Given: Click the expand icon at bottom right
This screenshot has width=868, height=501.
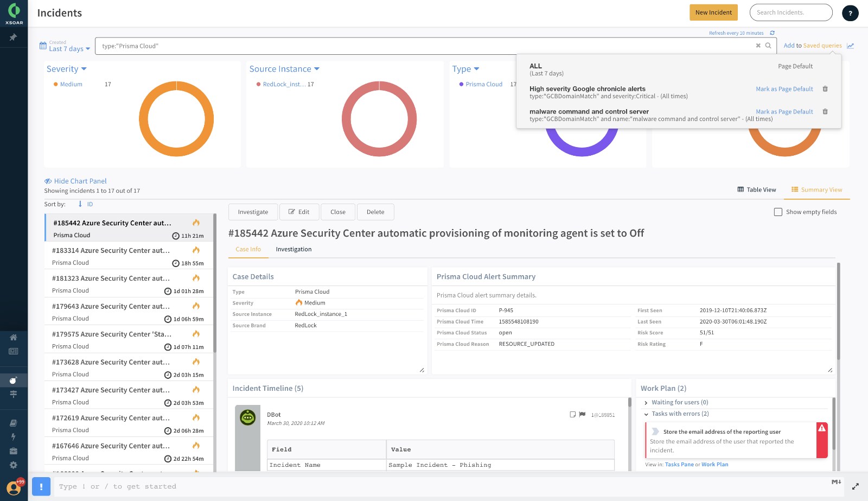Looking at the screenshot, I should [x=855, y=486].
